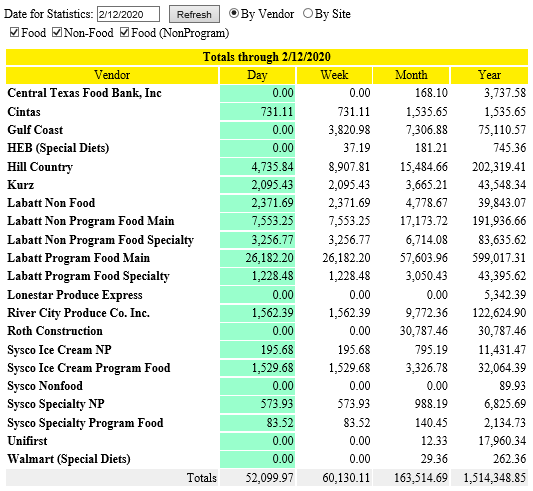The height and width of the screenshot is (491, 533).
Task: Click Labatt Program Food Main day 26,182.20
Action: 269,258
